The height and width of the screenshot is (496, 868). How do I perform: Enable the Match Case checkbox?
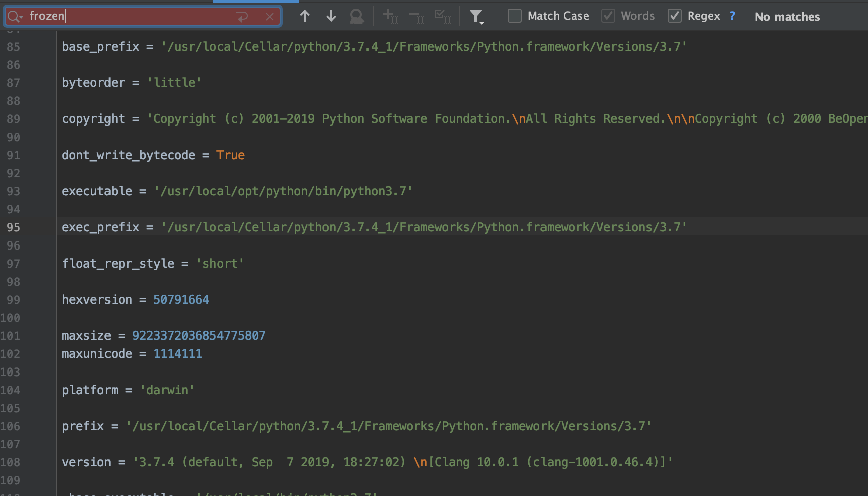coord(515,16)
